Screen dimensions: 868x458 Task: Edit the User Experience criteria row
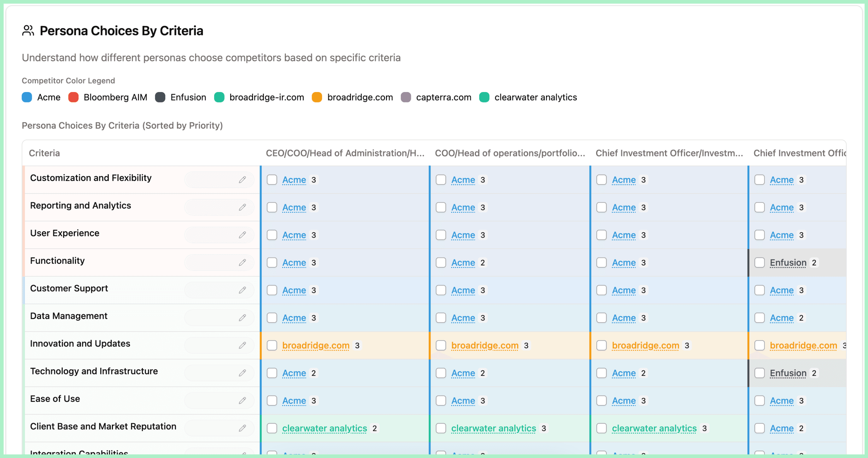click(x=242, y=235)
